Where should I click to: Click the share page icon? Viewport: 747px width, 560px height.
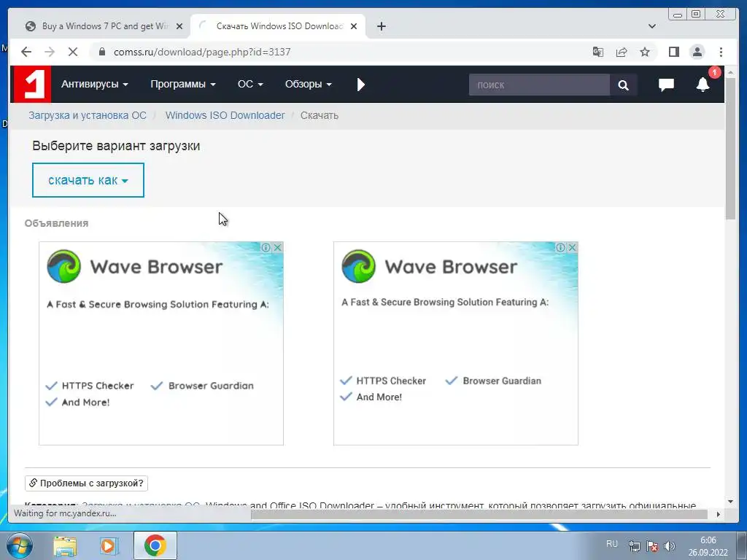(622, 52)
